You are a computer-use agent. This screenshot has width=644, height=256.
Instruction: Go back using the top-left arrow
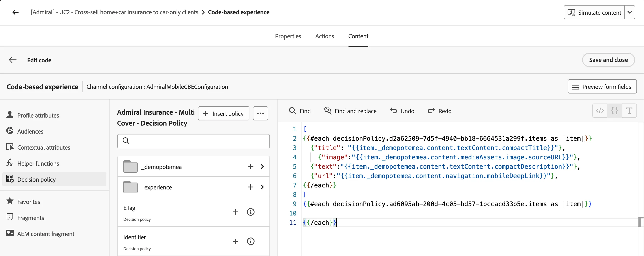[16, 12]
